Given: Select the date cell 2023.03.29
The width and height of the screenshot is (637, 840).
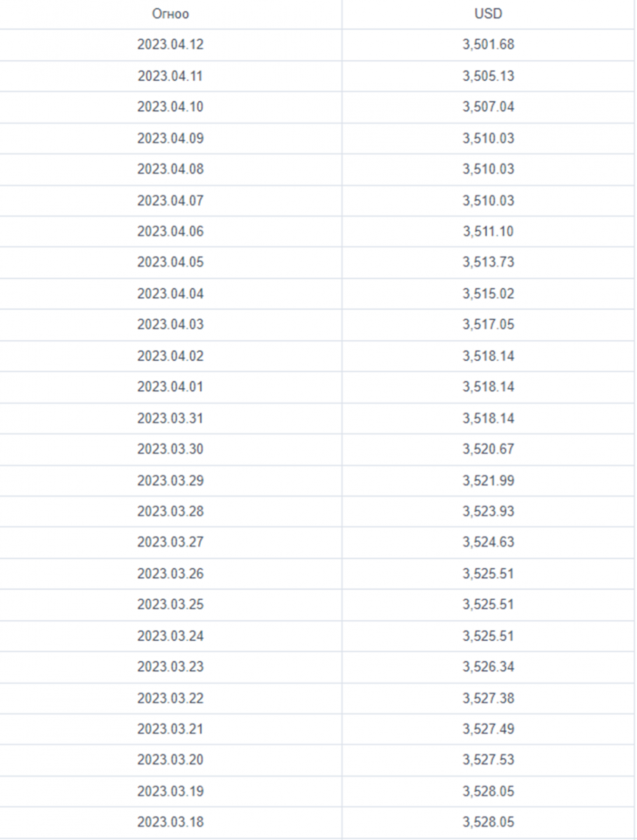Looking at the screenshot, I should click(170, 480).
